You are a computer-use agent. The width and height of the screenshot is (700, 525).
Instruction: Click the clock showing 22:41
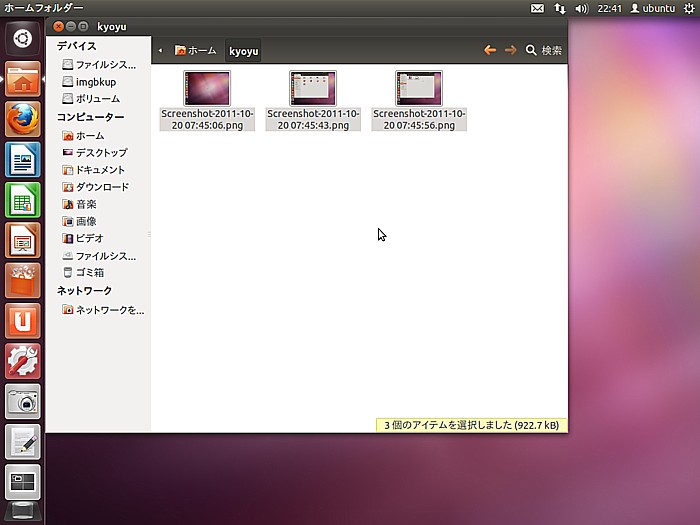click(609, 8)
